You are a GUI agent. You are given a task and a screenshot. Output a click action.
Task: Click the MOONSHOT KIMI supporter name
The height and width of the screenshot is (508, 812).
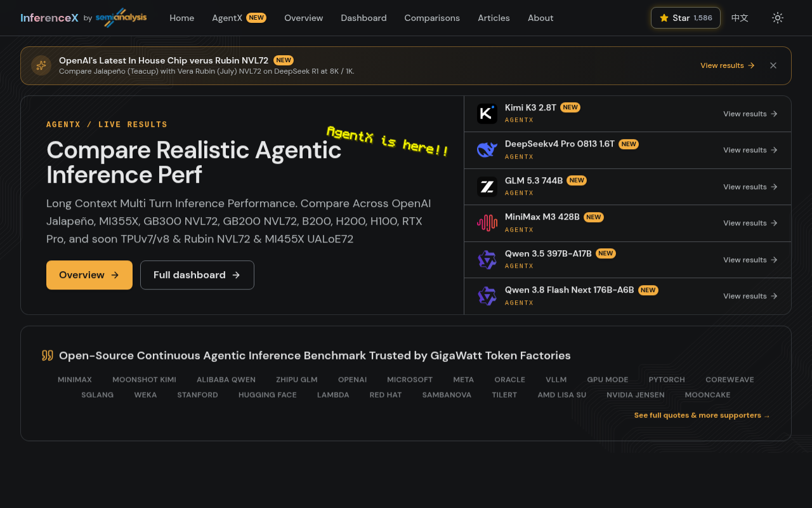point(144,380)
